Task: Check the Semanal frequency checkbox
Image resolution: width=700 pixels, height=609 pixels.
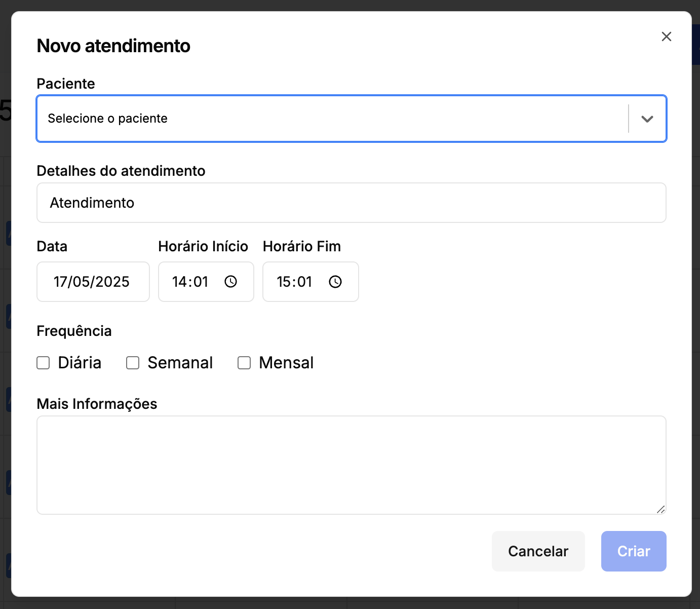Action: (x=133, y=363)
